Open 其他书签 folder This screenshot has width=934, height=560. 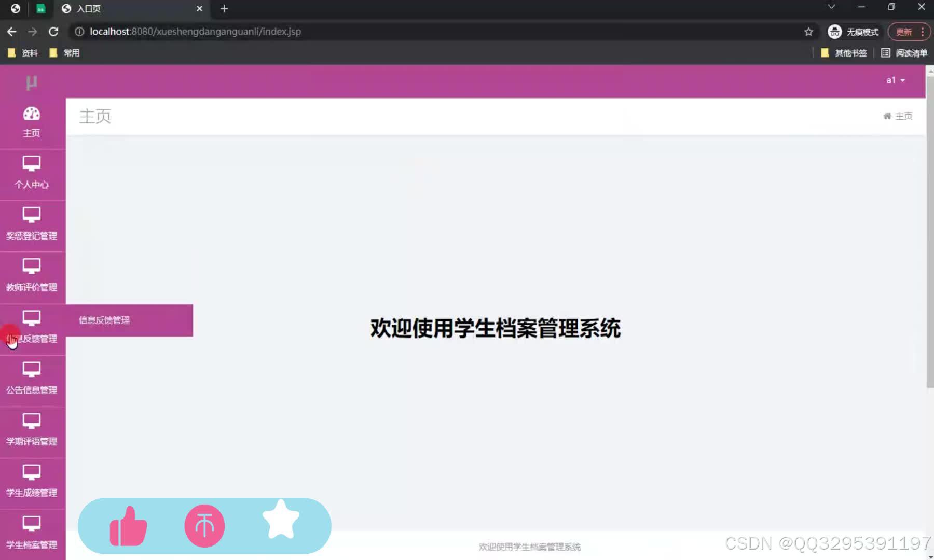coord(844,53)
